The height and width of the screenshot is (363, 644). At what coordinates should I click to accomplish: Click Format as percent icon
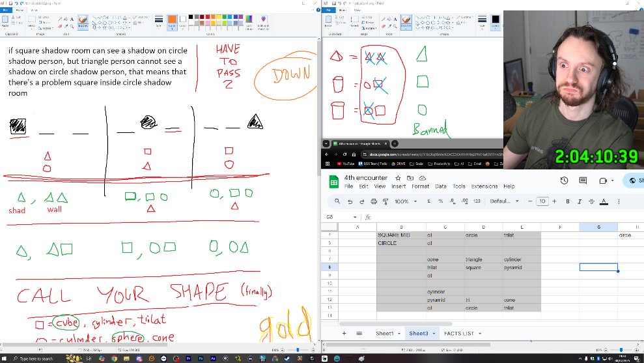pos(441,201)
